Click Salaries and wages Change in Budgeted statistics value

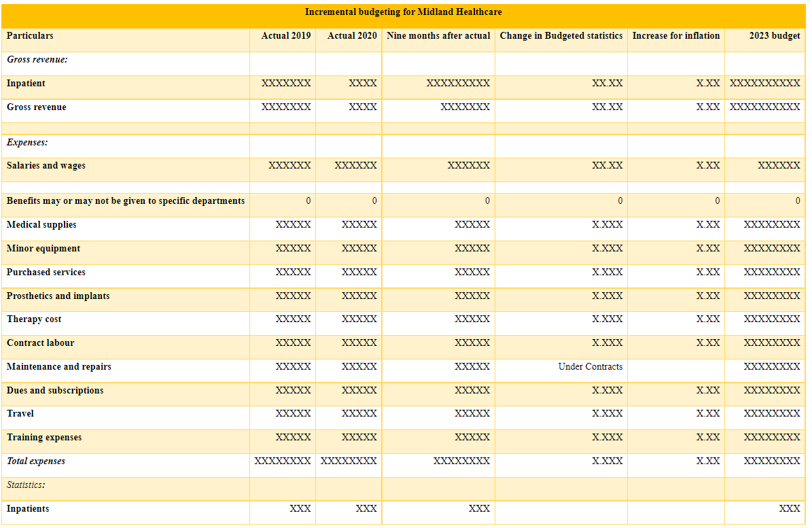(x=607, y=166)
